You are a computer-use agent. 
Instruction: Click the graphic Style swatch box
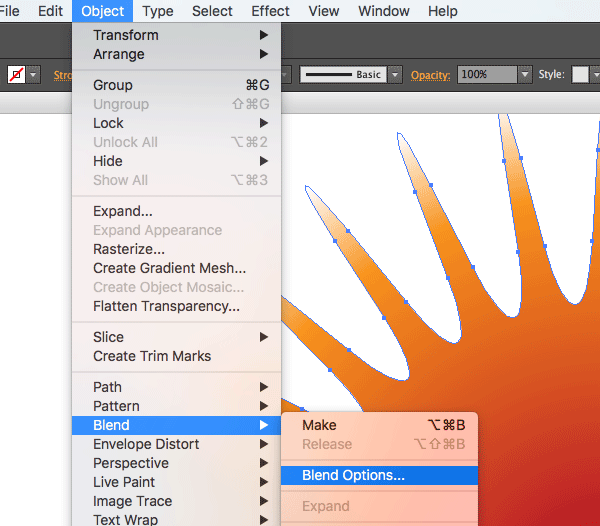coord(580,75)
